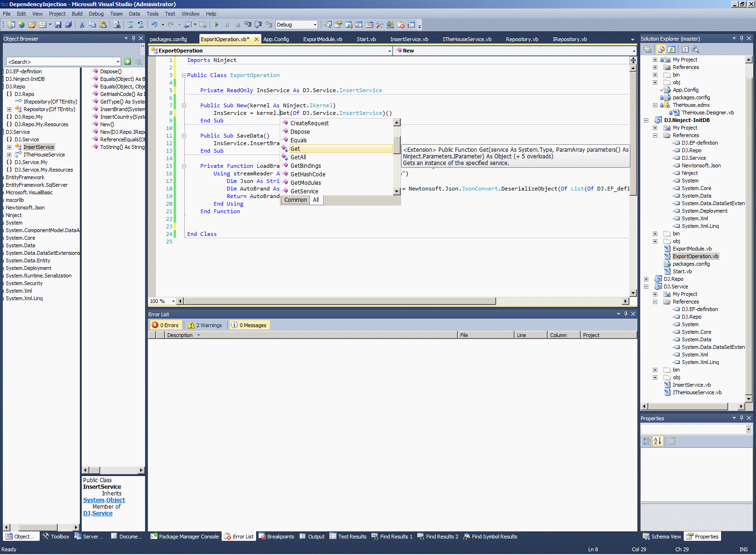Select GetBindings from the IntelliSense list

[306, 166]
